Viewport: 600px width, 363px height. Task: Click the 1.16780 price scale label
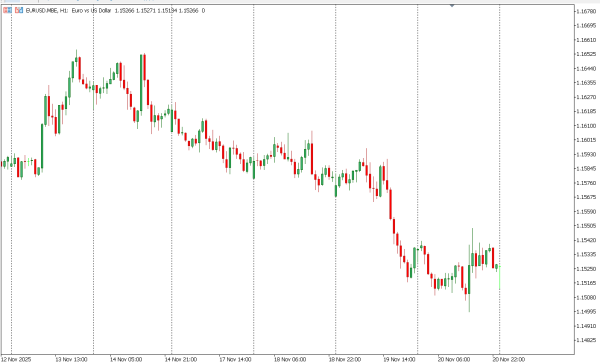tap(586, 11)
